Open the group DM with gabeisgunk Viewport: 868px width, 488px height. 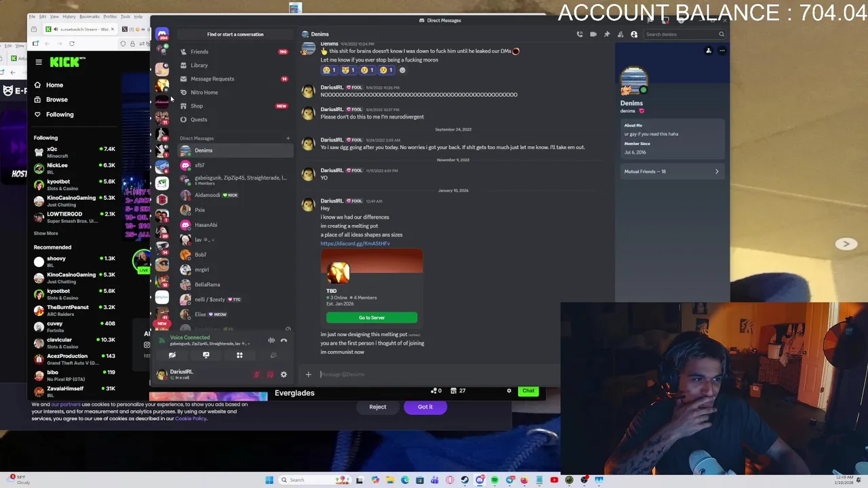click(235, 180)
